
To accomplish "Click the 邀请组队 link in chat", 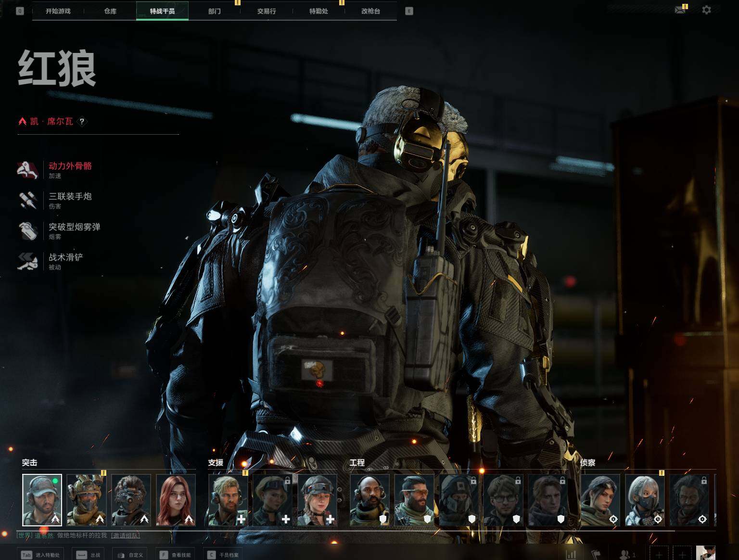I will (126, 535).
